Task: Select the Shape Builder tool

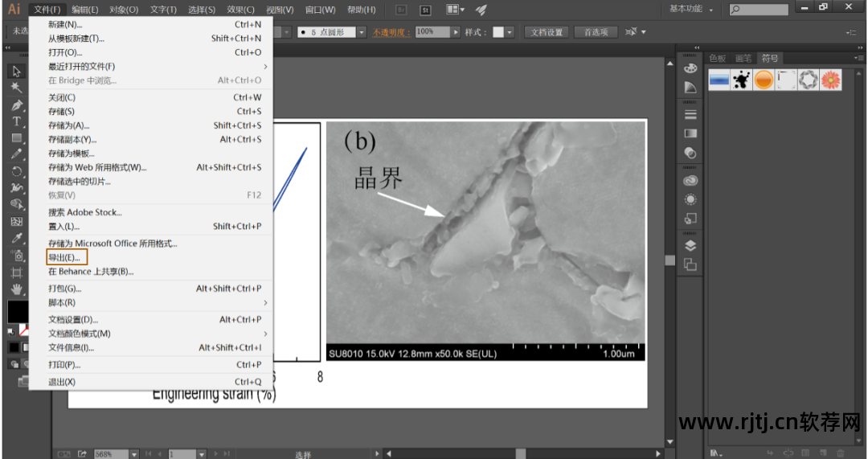Action: pyautogui.click(x=16, y=204)
